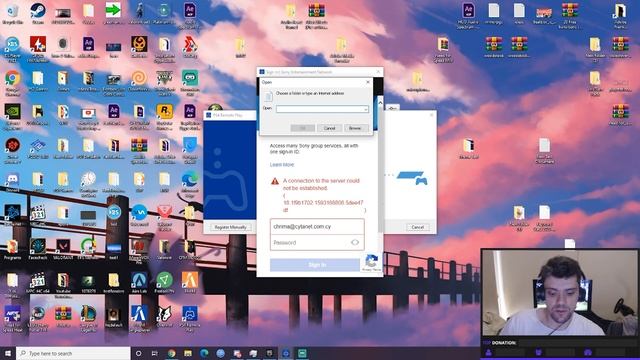Select the Programs folder on the desktop
This screenshot has height=360, width=640.
coord(12,249)
